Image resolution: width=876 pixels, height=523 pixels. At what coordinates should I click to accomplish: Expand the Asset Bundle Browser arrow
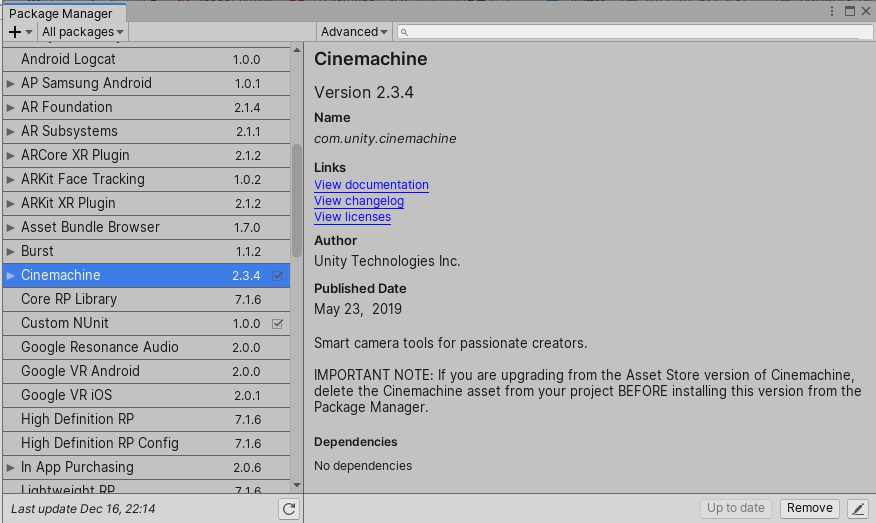click(11, 227)
